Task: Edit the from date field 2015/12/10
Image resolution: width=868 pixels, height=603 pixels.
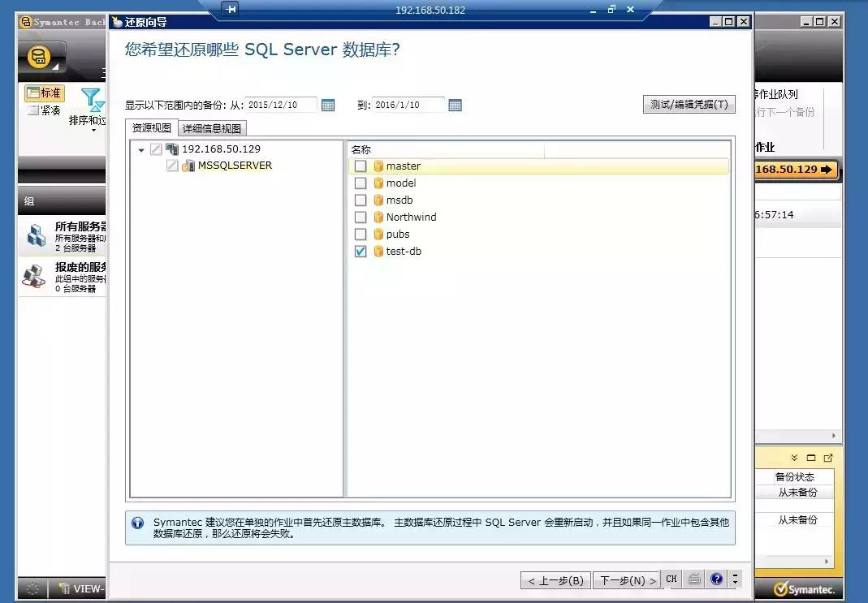Action: [x=281, y=105]
